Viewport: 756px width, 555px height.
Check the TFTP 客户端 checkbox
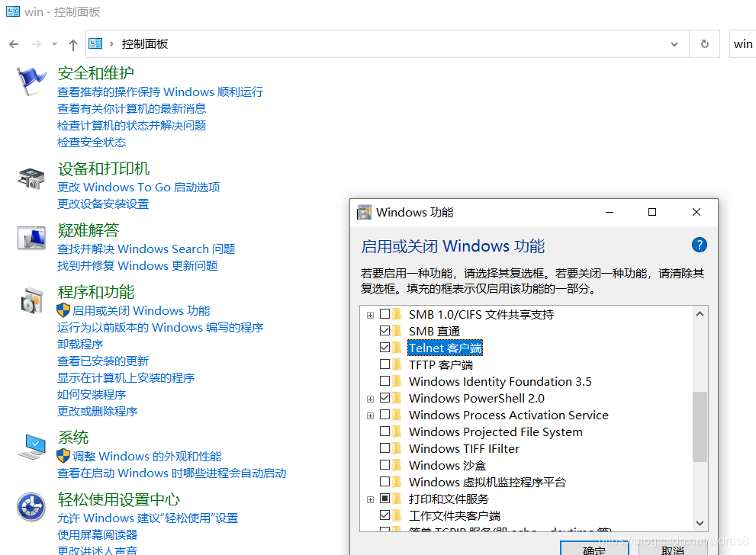point(384,364)
